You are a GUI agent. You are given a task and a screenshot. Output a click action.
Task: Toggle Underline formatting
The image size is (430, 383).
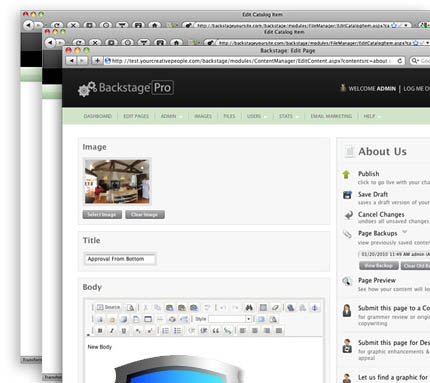click(124, 331)
